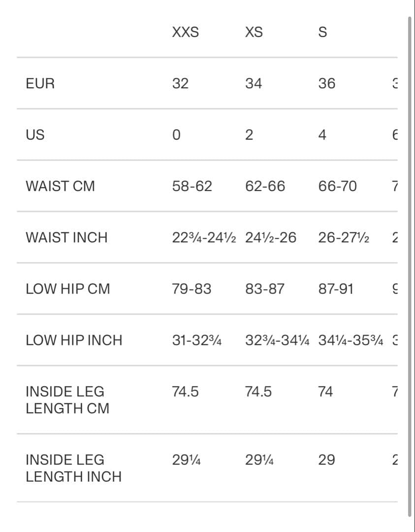The height and width of the screenshot is (532, 415).
Task: Click the 32¾-34¼ low hip inch value
Action: click(277, 340)
